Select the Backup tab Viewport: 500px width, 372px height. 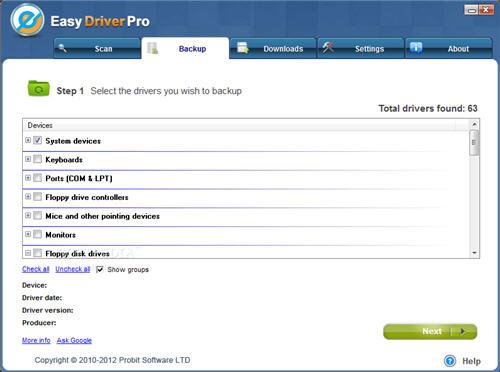tap(185, 48)
